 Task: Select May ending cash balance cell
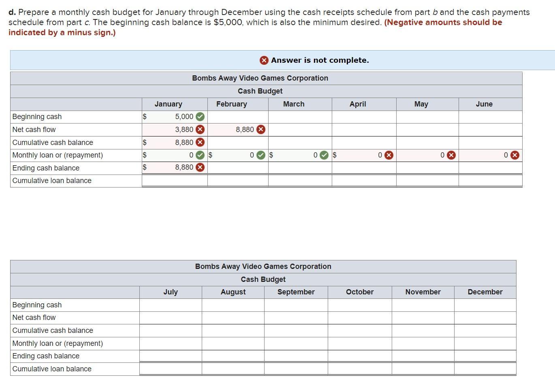428,168
